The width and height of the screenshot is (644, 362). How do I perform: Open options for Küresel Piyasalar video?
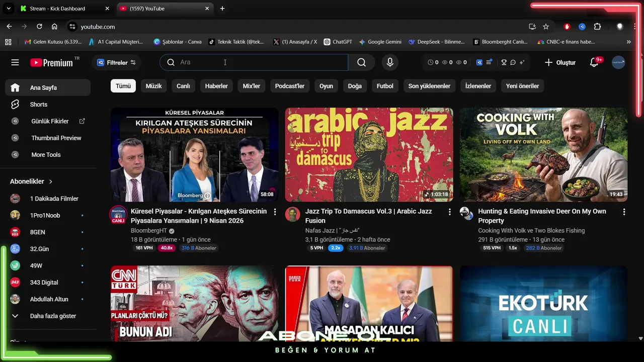pyautogui.click(x=275, y=212)
